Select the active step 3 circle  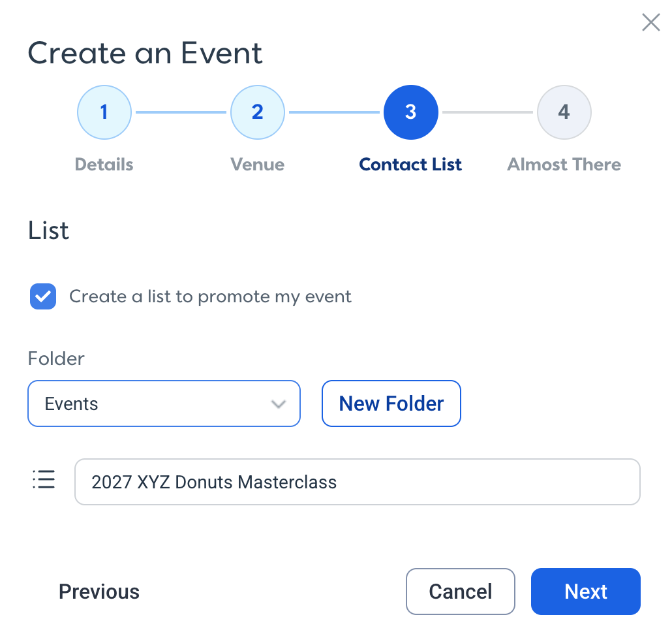click(x=410, y=112)
